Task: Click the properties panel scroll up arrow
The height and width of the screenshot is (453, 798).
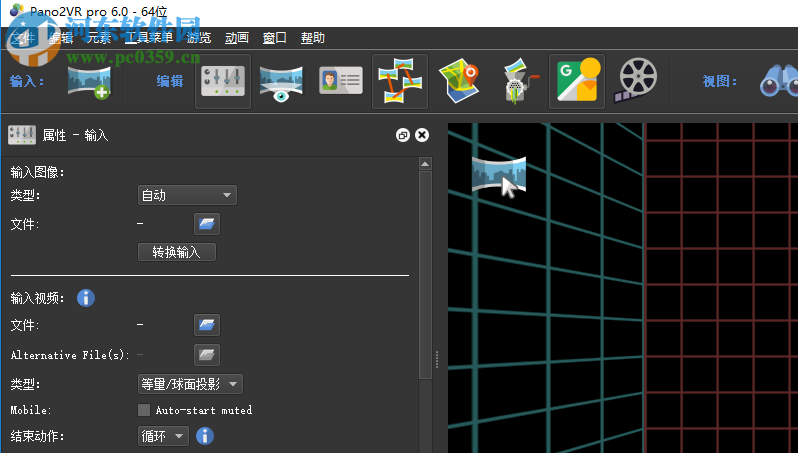Action: pos(425,163)
